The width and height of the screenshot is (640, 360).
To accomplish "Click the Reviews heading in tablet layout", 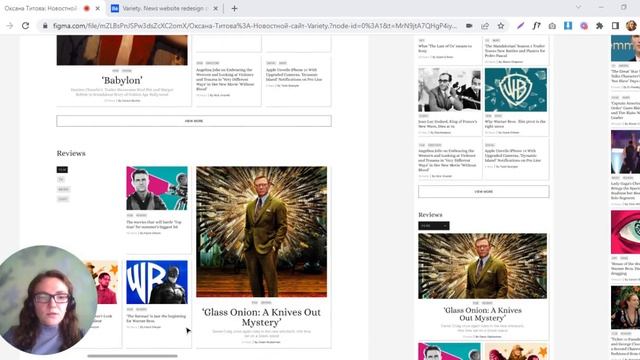I will (430, 215).
